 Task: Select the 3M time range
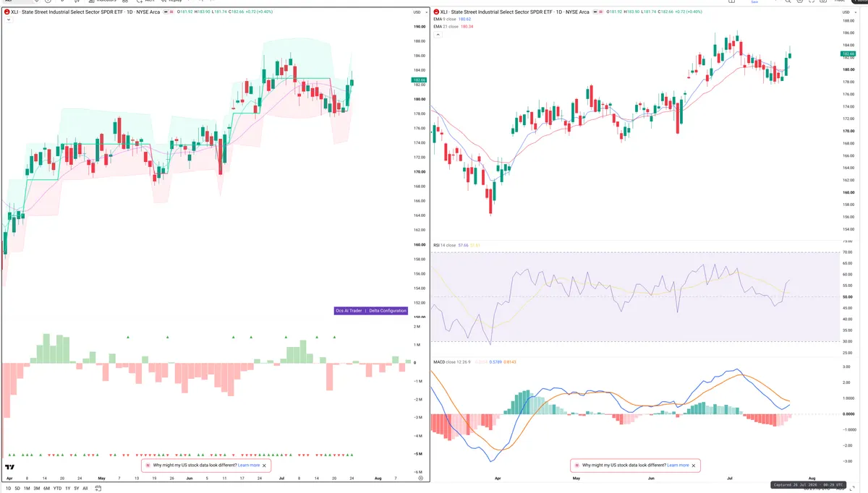37,489
